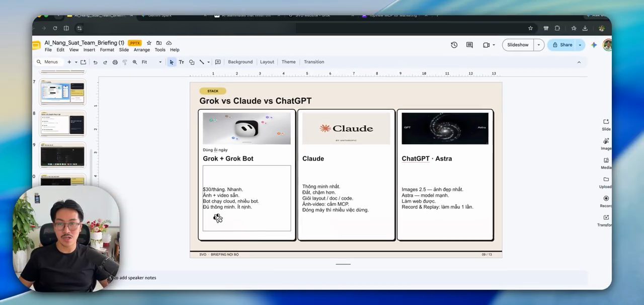644x305 pixels.
Task: Select the Line tool
Action: 202,62
